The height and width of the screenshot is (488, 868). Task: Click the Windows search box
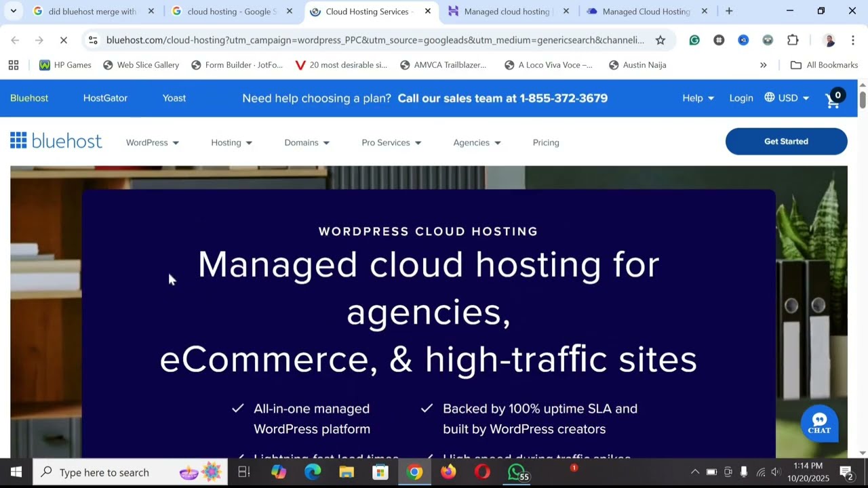click(x=130, y=472)
